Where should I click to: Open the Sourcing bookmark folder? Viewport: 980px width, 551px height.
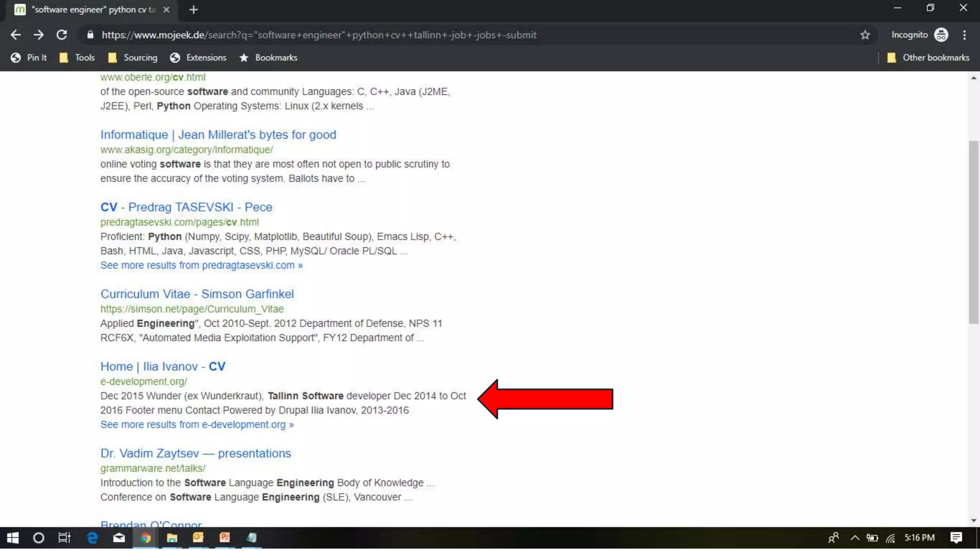click(133, 57)
